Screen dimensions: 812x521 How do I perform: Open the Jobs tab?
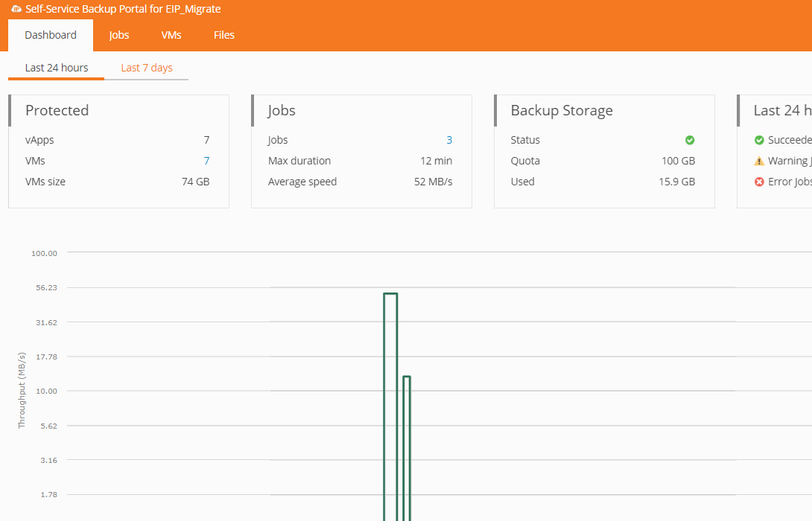pos(119,35)
